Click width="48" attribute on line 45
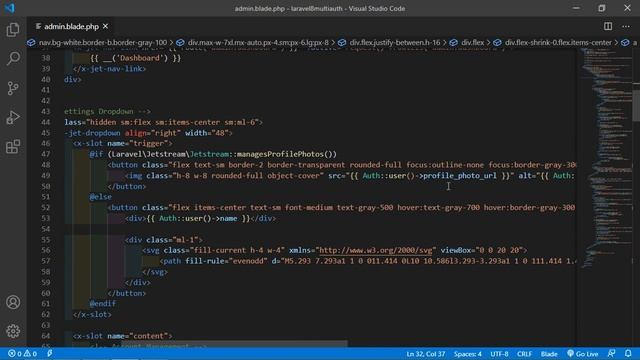 click(x=207, y=133)
